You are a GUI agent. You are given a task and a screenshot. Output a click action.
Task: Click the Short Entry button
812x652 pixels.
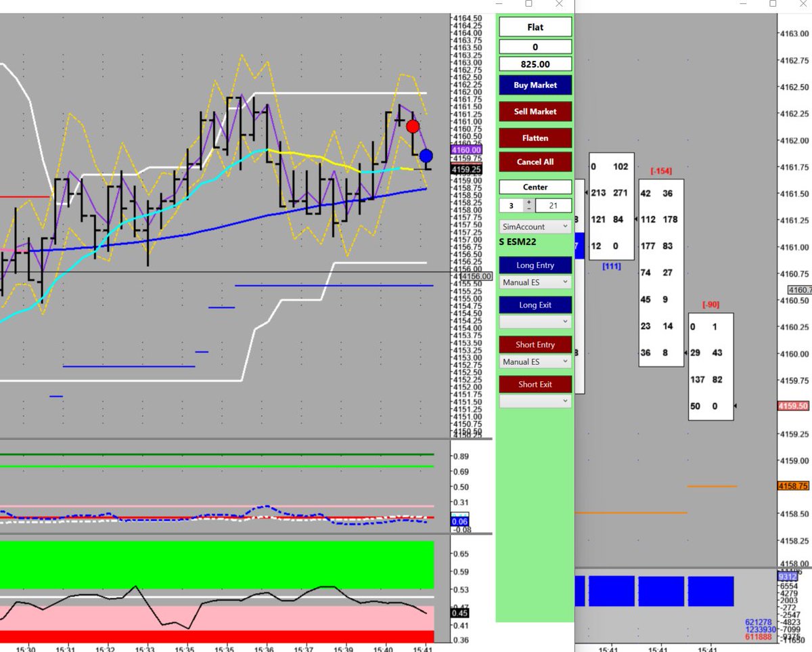[535, 345]
